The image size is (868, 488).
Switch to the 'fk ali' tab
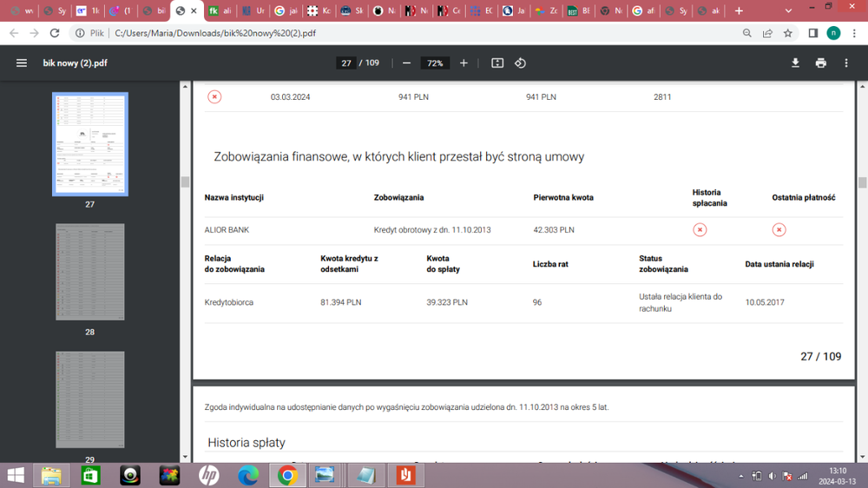tap(220, 10)
